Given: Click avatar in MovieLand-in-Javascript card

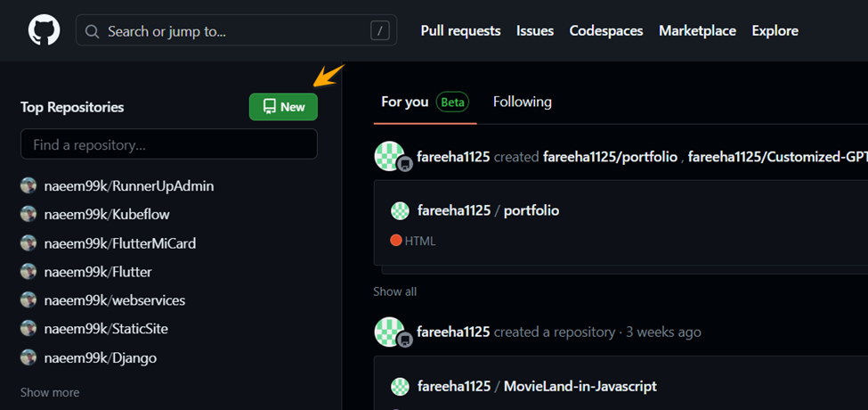Looking at the screenshot, I should [x=401, y=386].
